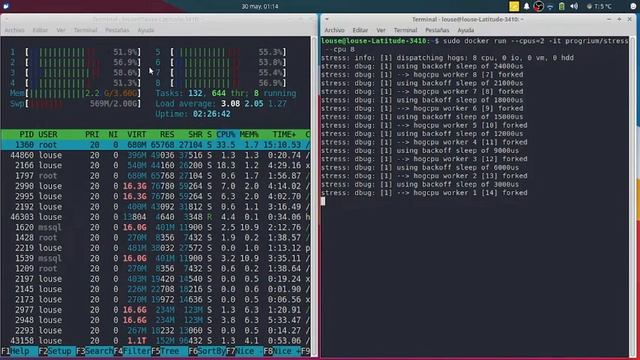This screenshot has width=640, height=360.
Task: Open Terminal menu in the right terminal
Action: pyautogui.click(x=405, y=30)
